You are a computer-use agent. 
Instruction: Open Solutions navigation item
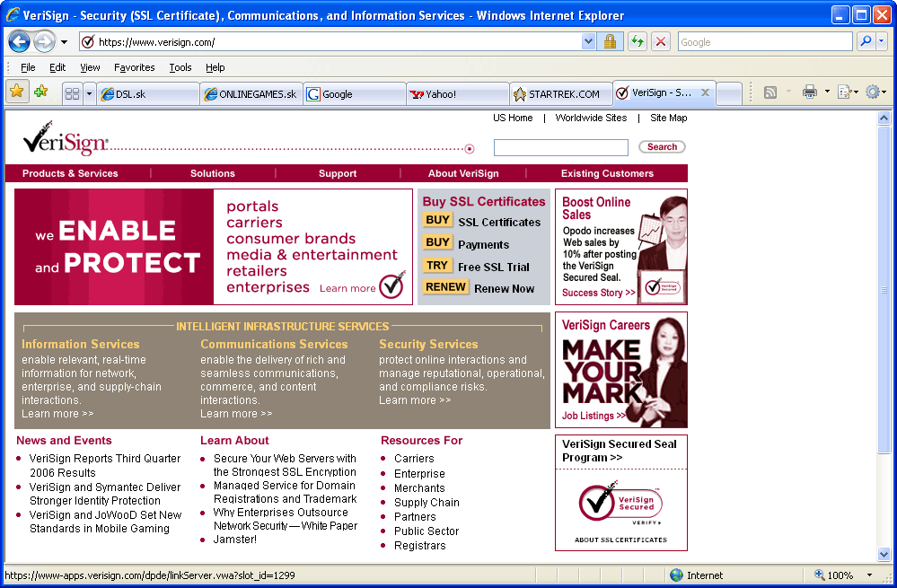tap(212, 173)
